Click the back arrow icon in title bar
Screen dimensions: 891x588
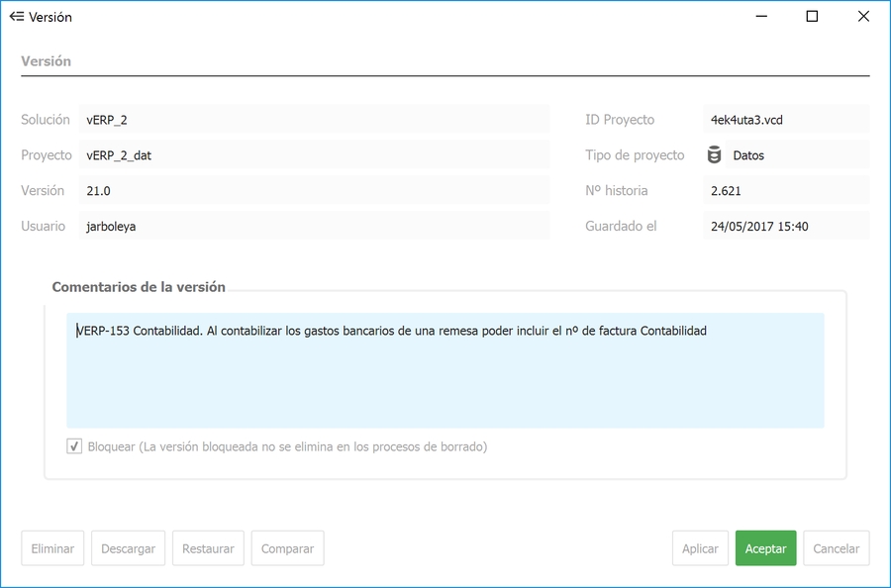[16, 17]
